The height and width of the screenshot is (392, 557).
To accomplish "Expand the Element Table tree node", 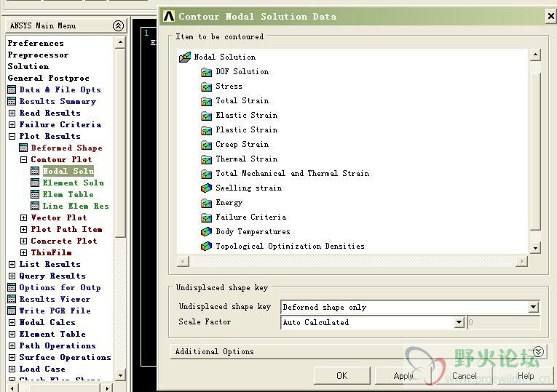I will pos(12,334).
